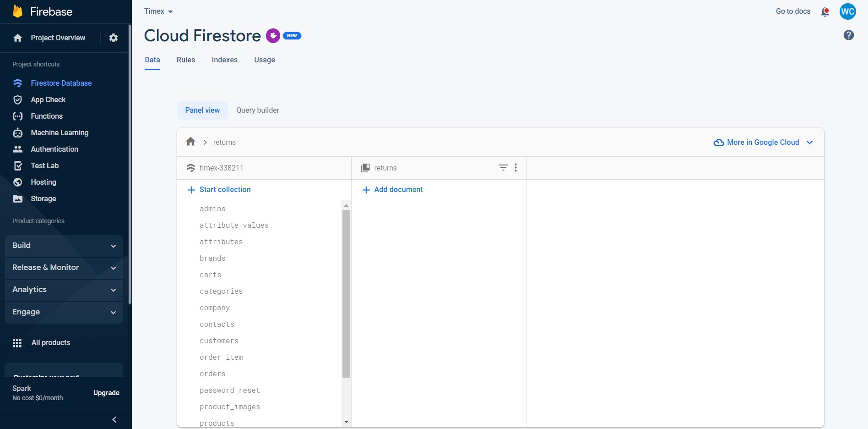Open the attributes collection
The height and width of the screenshot is (429, 868).
coord(221,242)
